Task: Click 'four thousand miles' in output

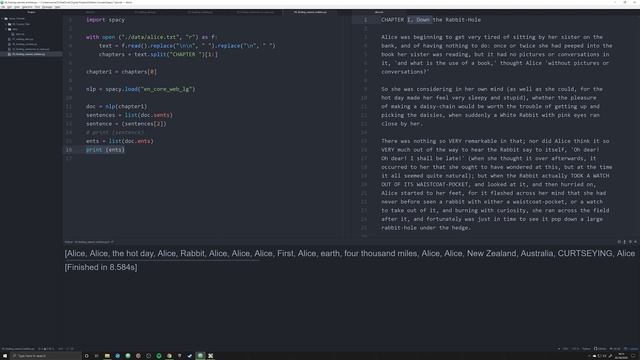Action: (380, 253)
